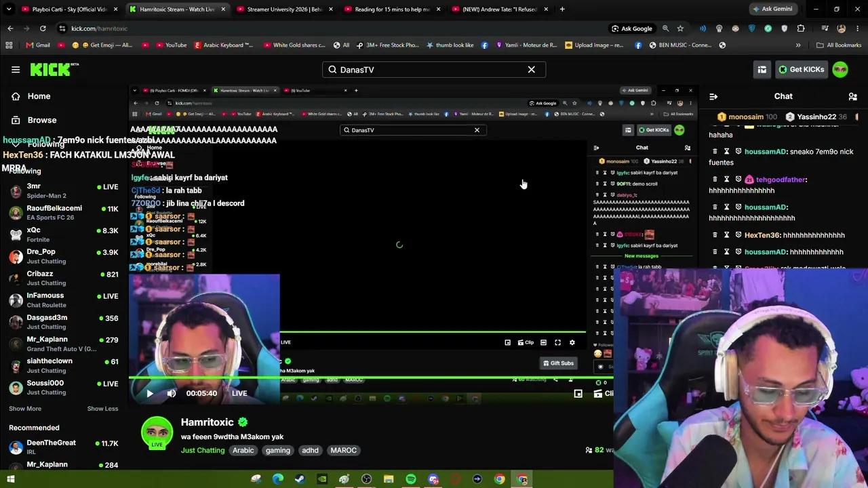This screenshot has width=868, height=488.
Task: Click the Ask Google button
Action: (631, 28)
